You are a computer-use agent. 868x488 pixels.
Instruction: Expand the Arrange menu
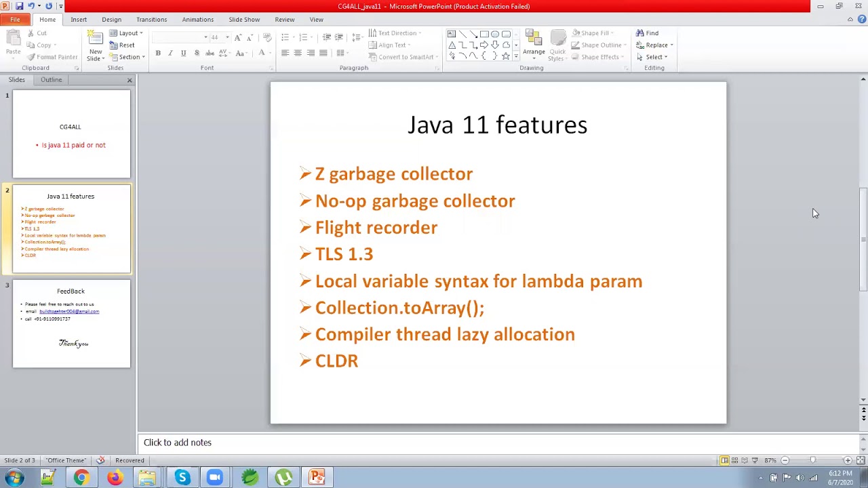pos(534,45)
